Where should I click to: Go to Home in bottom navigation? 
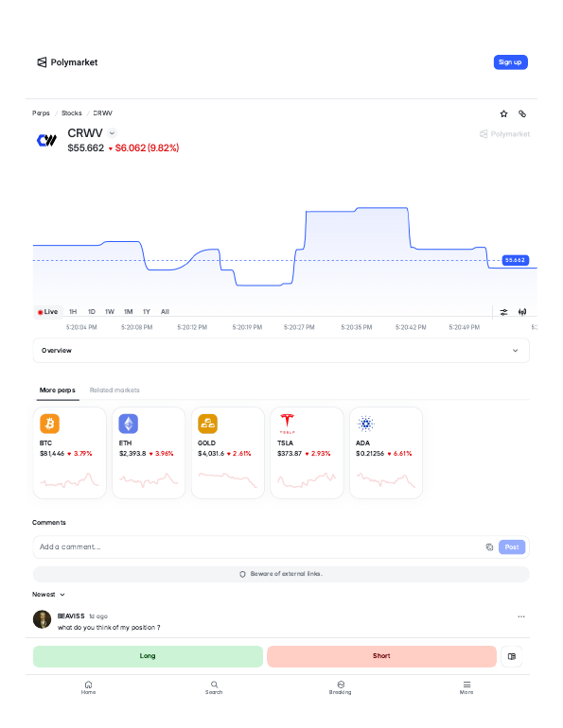(88, 687)
